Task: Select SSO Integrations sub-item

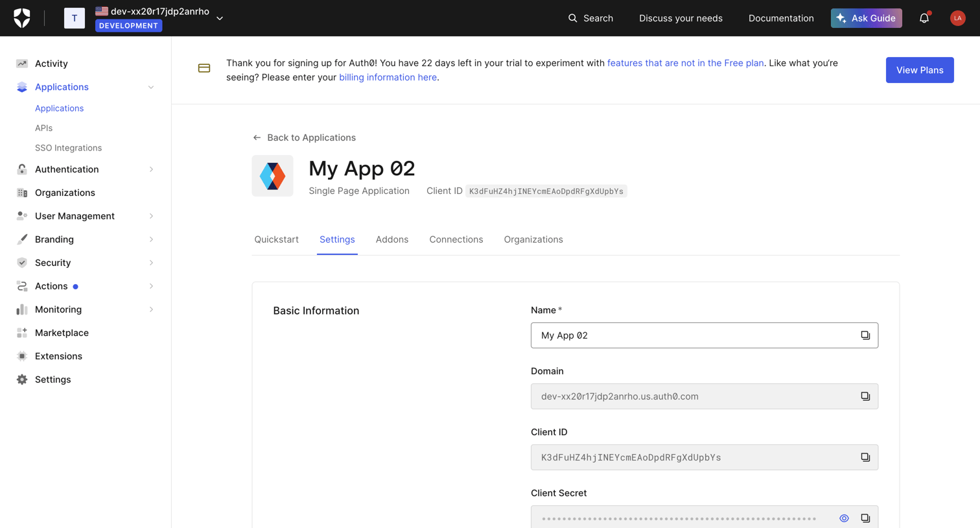Action: pyautogui.click(x=68, y=148)
